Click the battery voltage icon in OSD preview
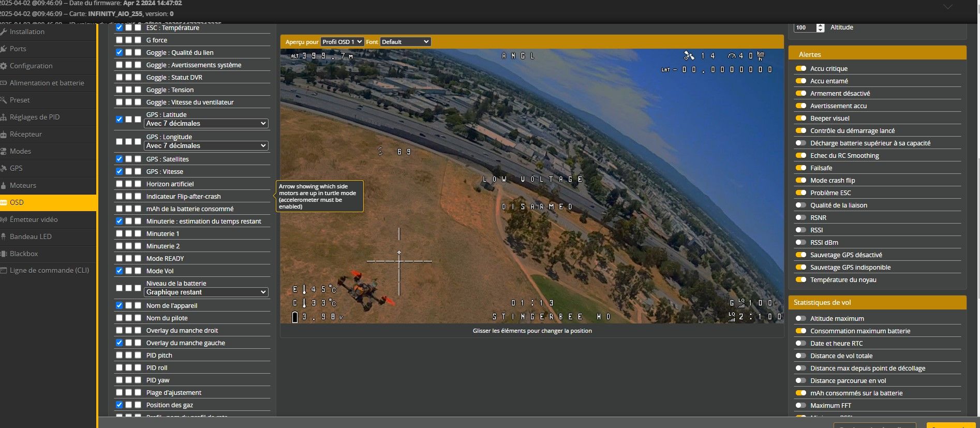 [x=295, y=317]
